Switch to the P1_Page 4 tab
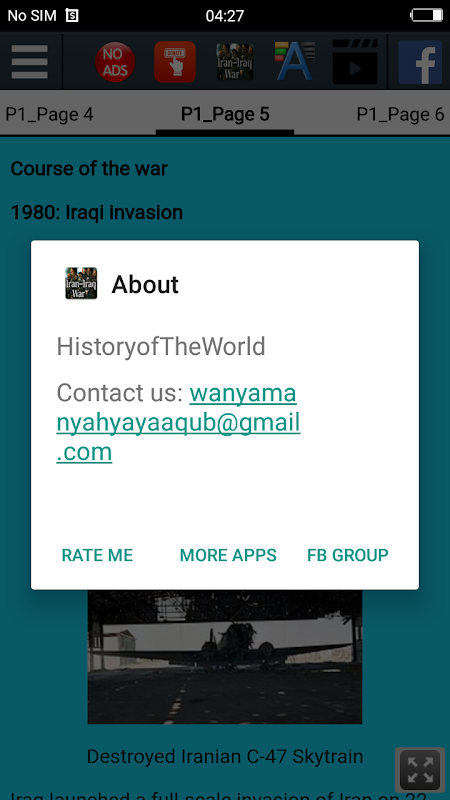The width and height of the screenshot is (450, 800). pos(49,114)
